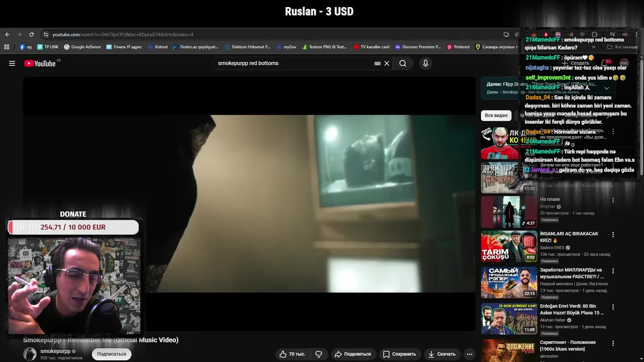
Task: Clear the search query with the X
Action: click(387, 63)
